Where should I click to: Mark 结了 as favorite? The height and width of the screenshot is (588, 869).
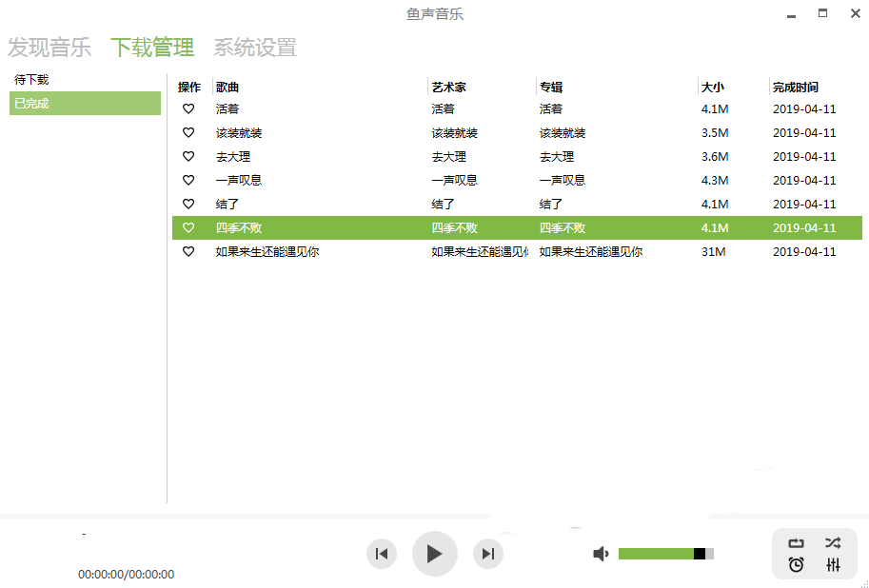(188, 204)
